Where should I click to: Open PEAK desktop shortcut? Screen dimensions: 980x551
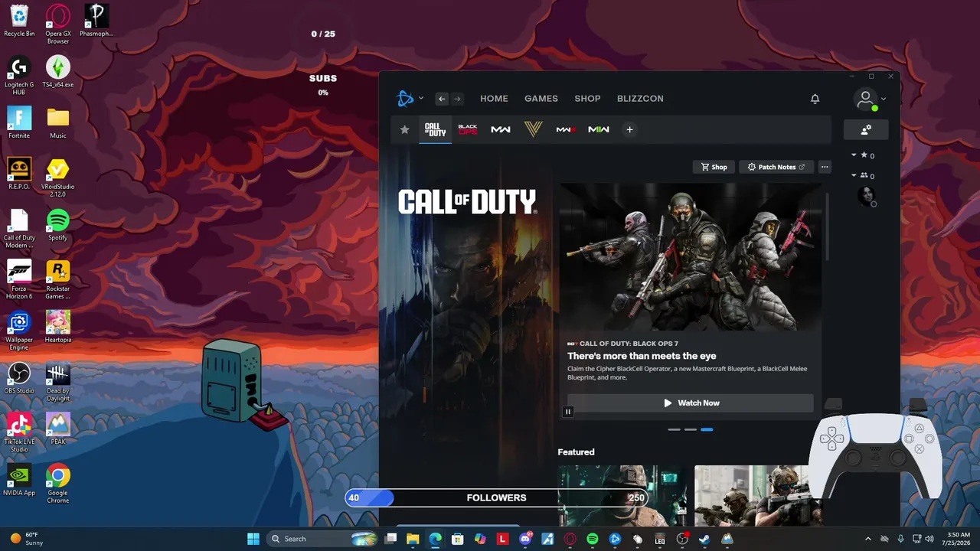(58, 429)
